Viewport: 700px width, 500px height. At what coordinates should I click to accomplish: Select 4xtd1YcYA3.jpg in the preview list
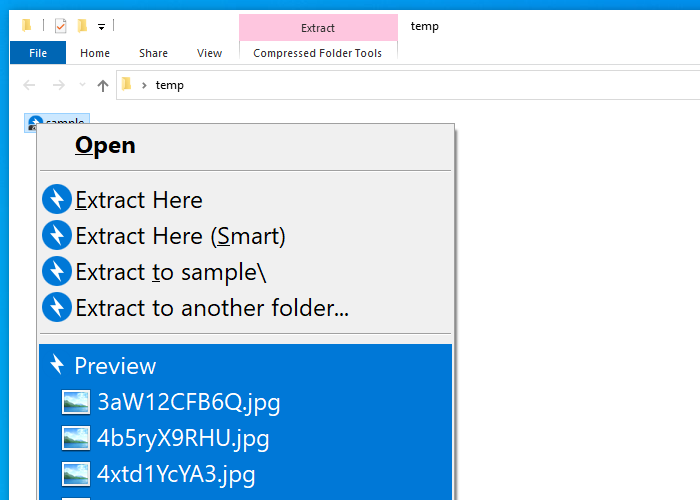pos(175,474)
